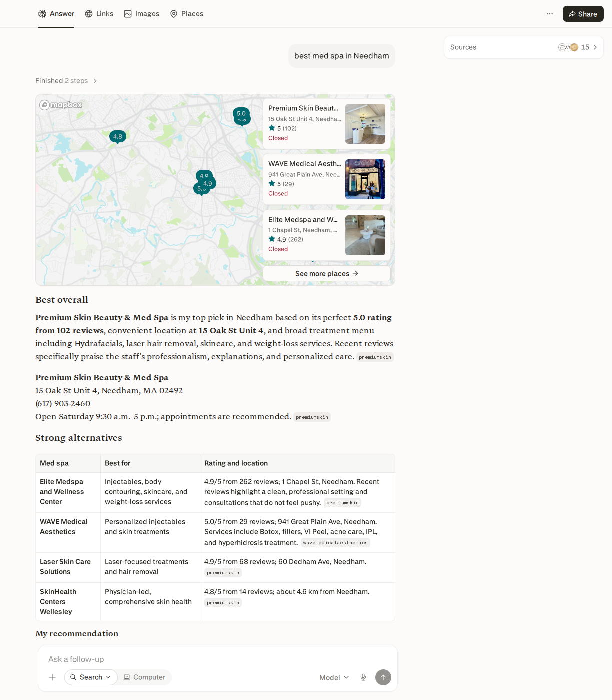This screenshot has width=612, height=700.
Task: Click the plus attach icon
Action: (x=52, y=677)
